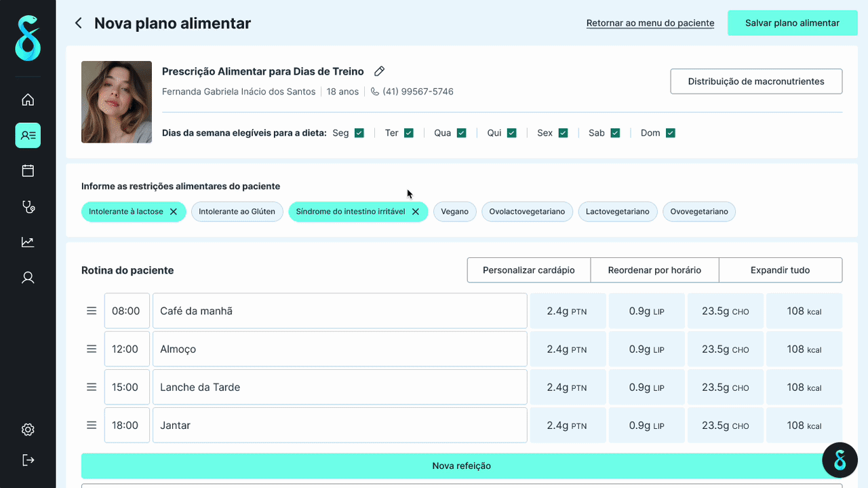Click Nova refeição to add a meal
The image size is (868, 488).
pyautogui.click(x=462, y=466)
